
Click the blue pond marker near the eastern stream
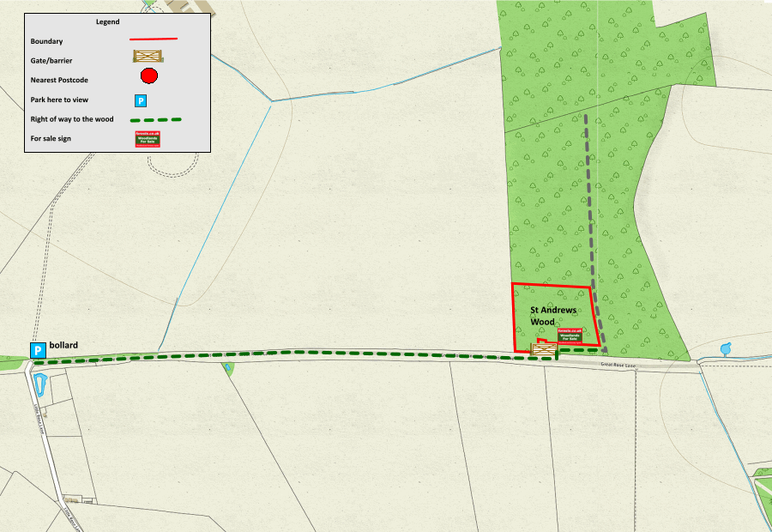[x=726, y=349]
